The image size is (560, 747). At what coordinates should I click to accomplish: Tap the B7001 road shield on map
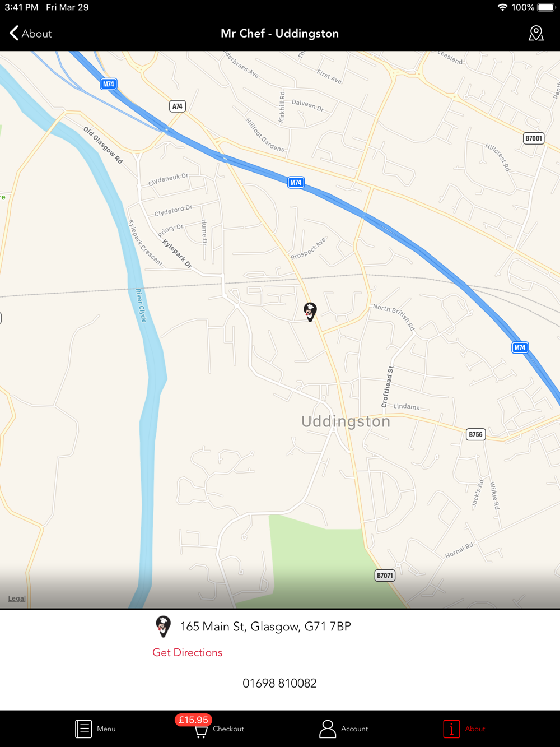pos(534,138)
